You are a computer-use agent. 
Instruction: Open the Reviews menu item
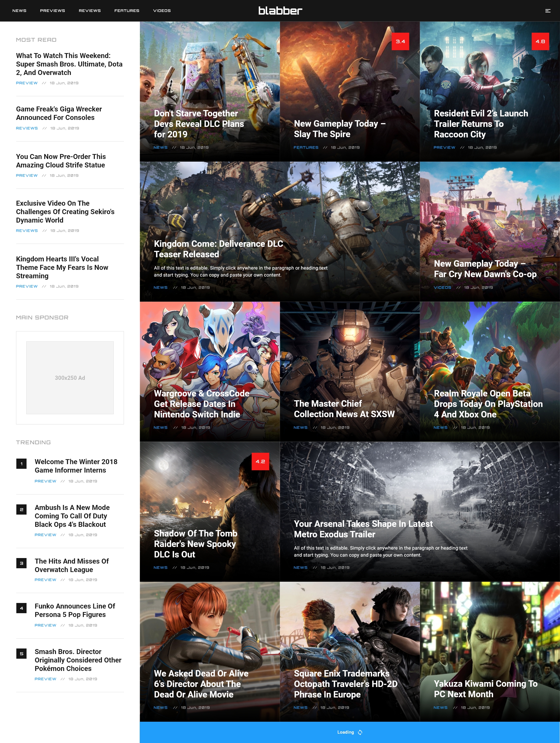pyautogui.click(x=90, y=11)
